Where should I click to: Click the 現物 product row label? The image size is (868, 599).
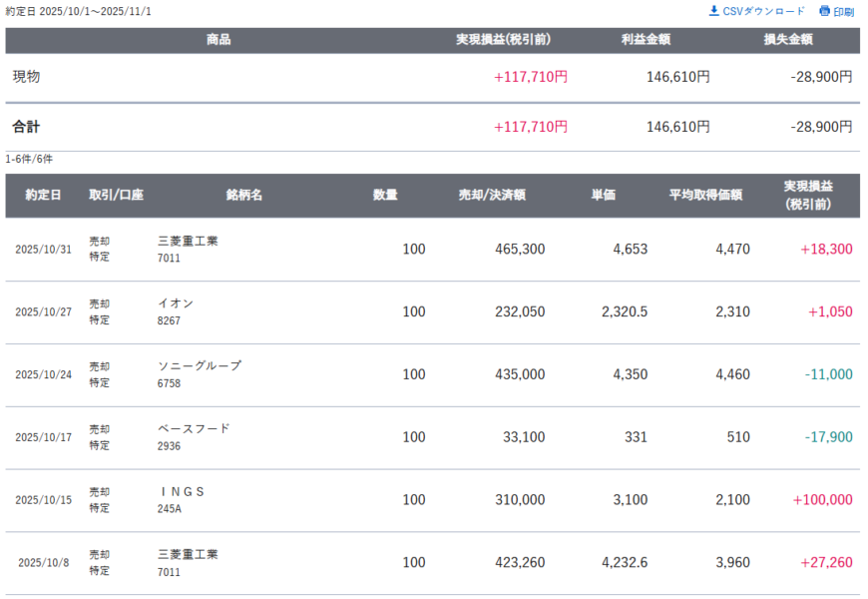click(27, 77)
